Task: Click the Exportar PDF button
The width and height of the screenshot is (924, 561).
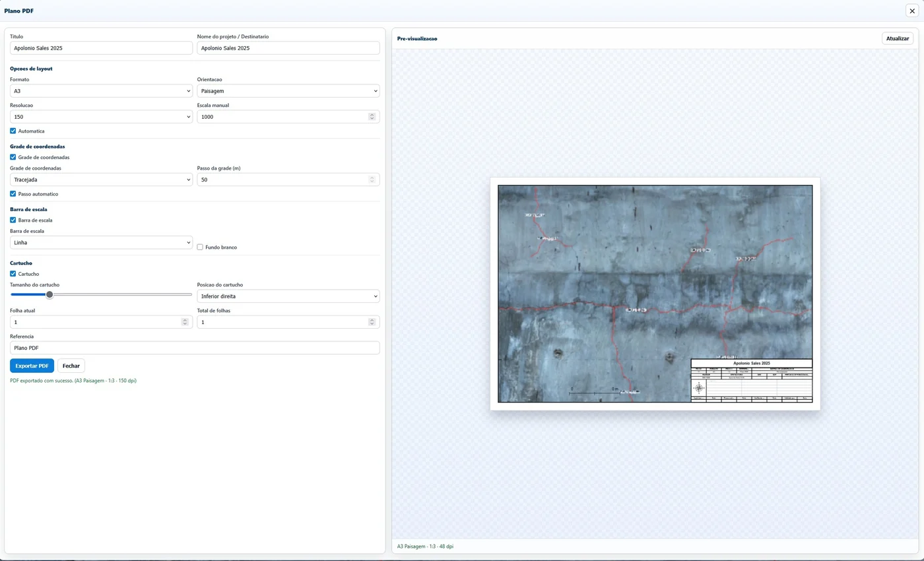Action: pyautogui.click(x=32, y=366)
